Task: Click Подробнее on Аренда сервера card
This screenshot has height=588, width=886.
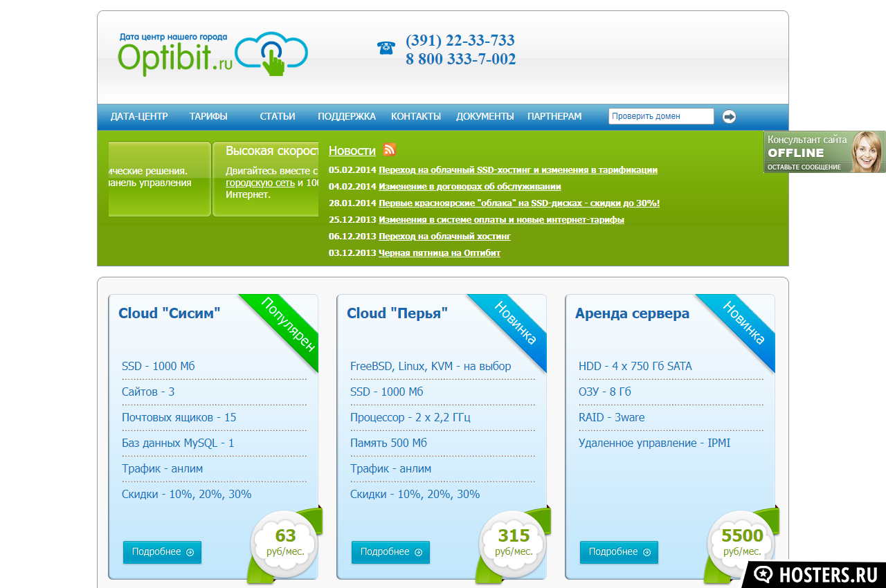Action: [x=620, y=552]
